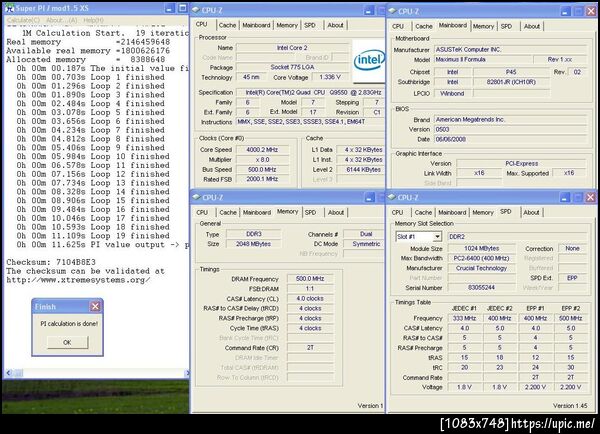This screenshot has height=434, width=600.
Task: Click the Southbridge value 82801JR (ICH10R)
Action: pos(511,82)
